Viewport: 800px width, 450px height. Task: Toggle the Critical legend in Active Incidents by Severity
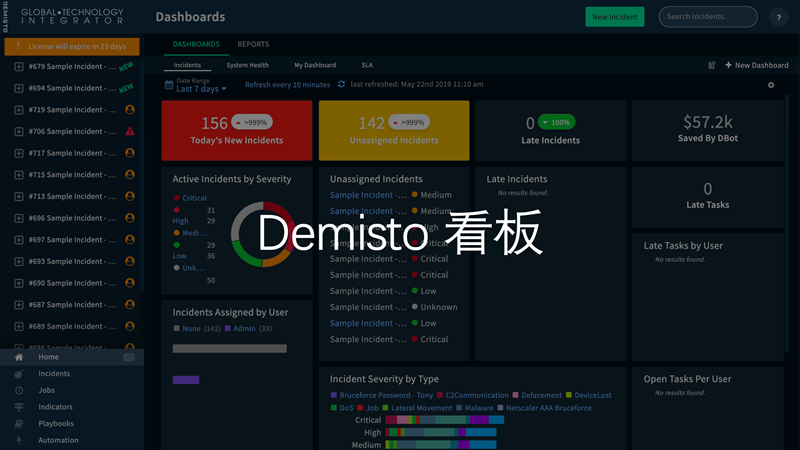click(190, 198)
